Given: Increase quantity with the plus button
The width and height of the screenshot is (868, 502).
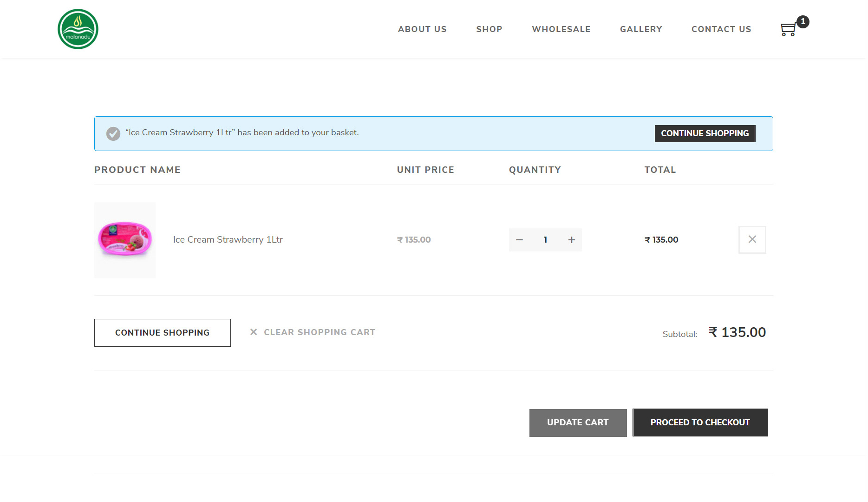Looking at the screenshot, I should tap(572, 240).
